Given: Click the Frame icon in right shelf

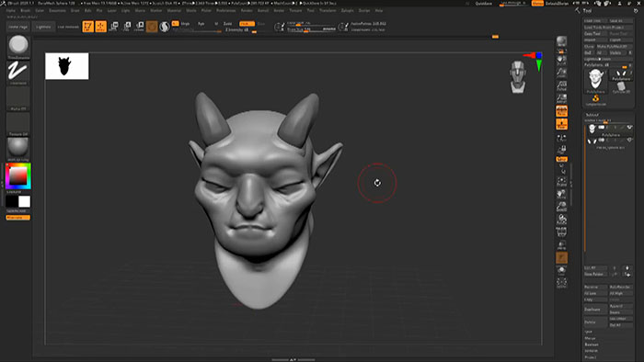Looking at the screenshot, I should (x=561, y=182).
